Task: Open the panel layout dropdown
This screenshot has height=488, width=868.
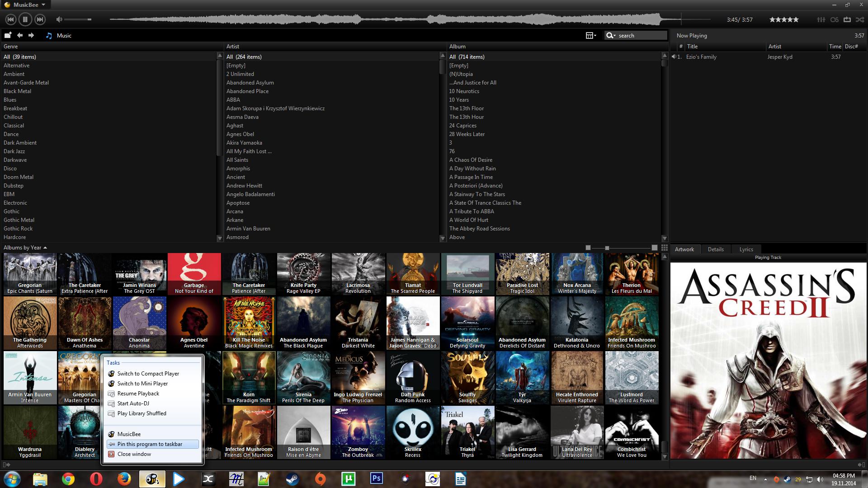Action: click(591, 35)
